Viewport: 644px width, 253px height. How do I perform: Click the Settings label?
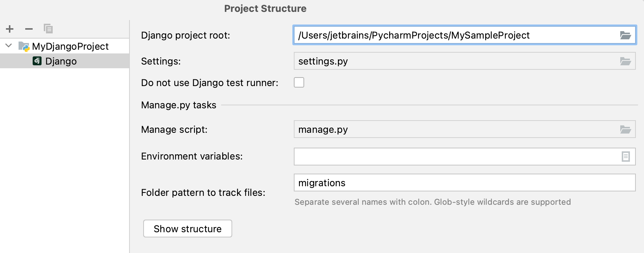pyautogui.click(x=161, y=61)
